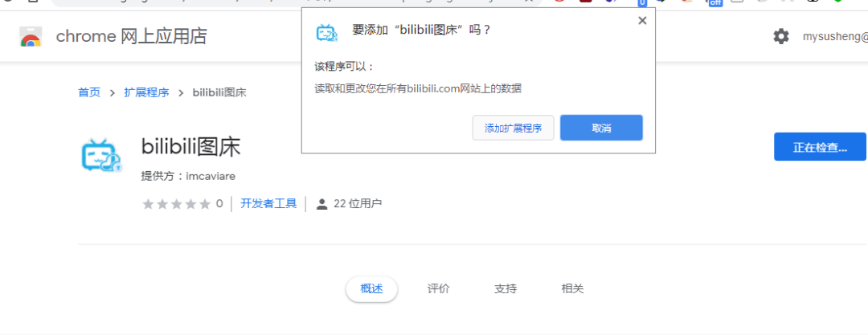Click the bilibili图床 extension title heading

[191, 147]
